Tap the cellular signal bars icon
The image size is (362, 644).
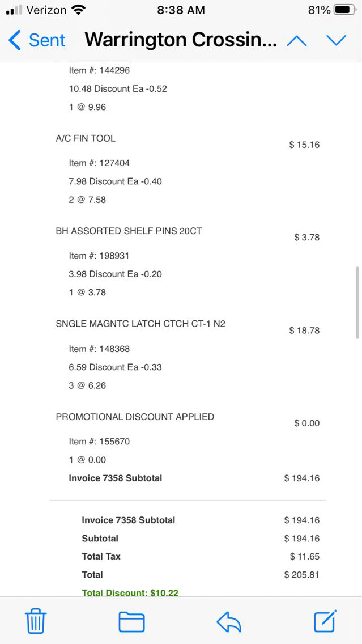14,10
